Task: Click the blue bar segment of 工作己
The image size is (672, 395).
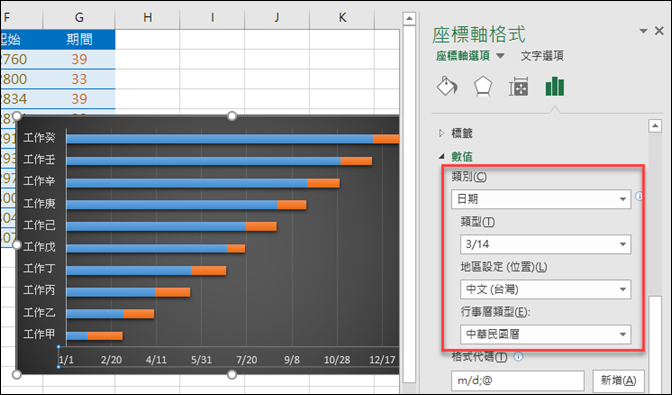Action: [156, 226]
